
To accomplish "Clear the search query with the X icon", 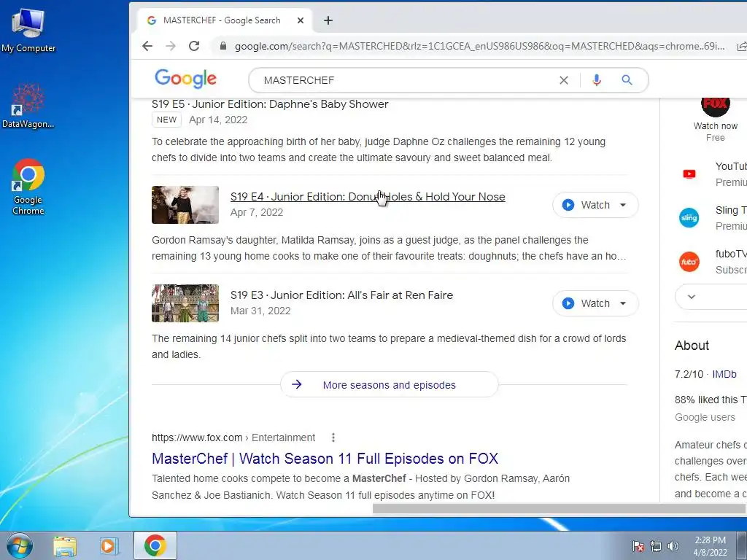I will tap(564, 80).
